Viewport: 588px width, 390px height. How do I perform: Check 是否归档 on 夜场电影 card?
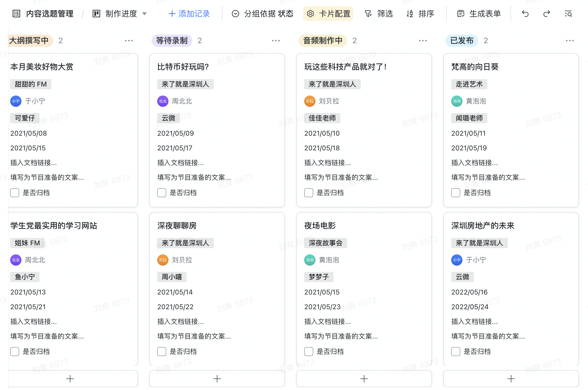tap(309, 352)
